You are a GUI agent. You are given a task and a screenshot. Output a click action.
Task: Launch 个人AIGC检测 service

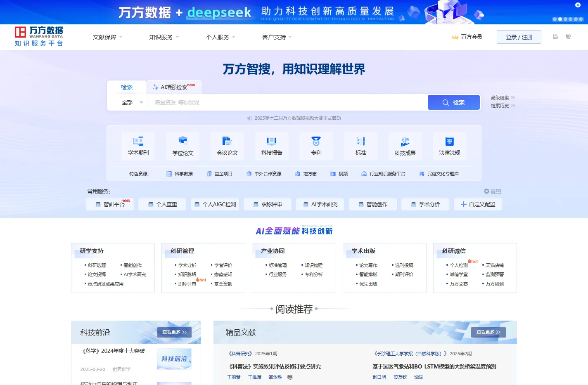[x=215, y=204]
